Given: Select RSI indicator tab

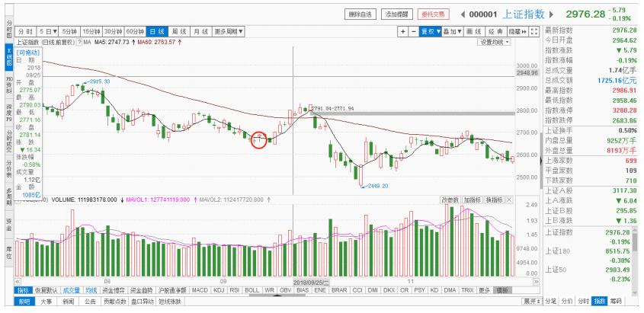Looking at the screenshot, I should pos(235,290).
